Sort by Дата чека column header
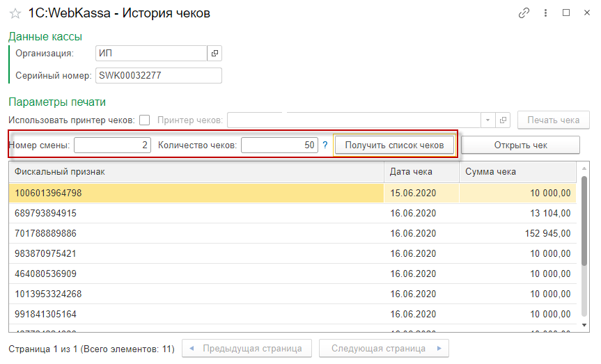601x364 pixels. pyautogui.click(x=421, y=172)
